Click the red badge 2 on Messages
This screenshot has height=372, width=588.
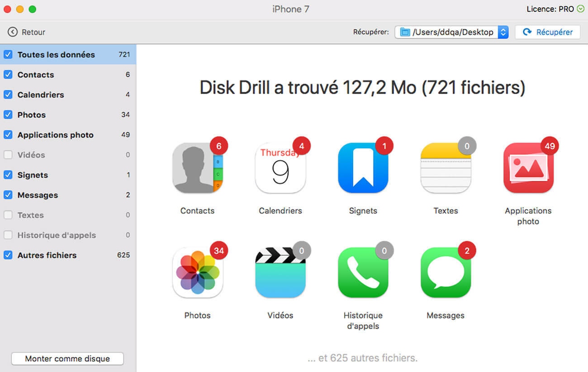pos(467,250)
